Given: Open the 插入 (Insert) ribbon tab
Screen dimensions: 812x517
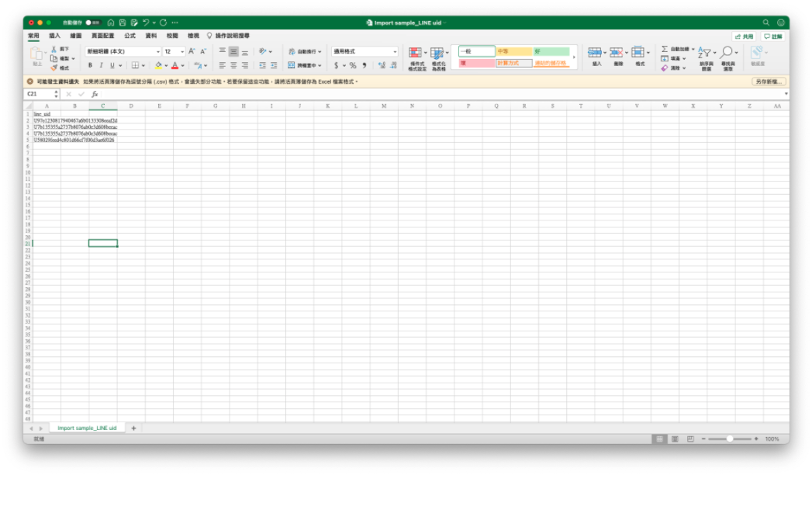Looking at the screenshot, I should click(x=54, y=36).
